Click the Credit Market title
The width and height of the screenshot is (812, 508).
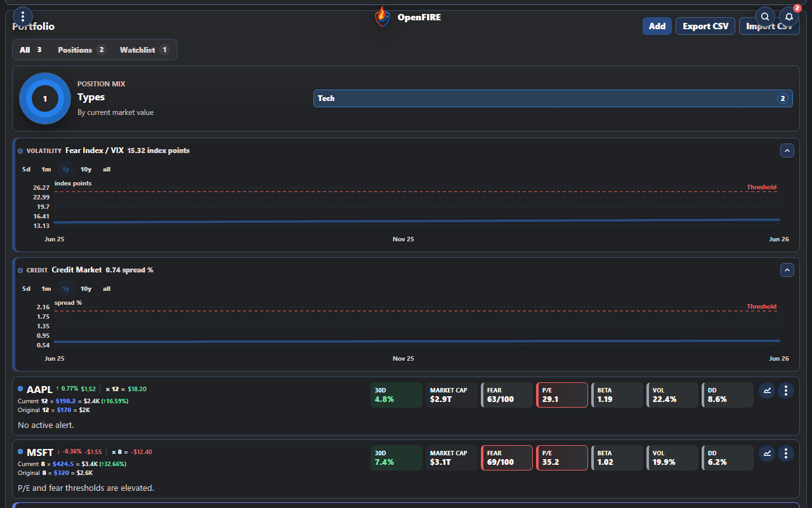tap(77, 270)
